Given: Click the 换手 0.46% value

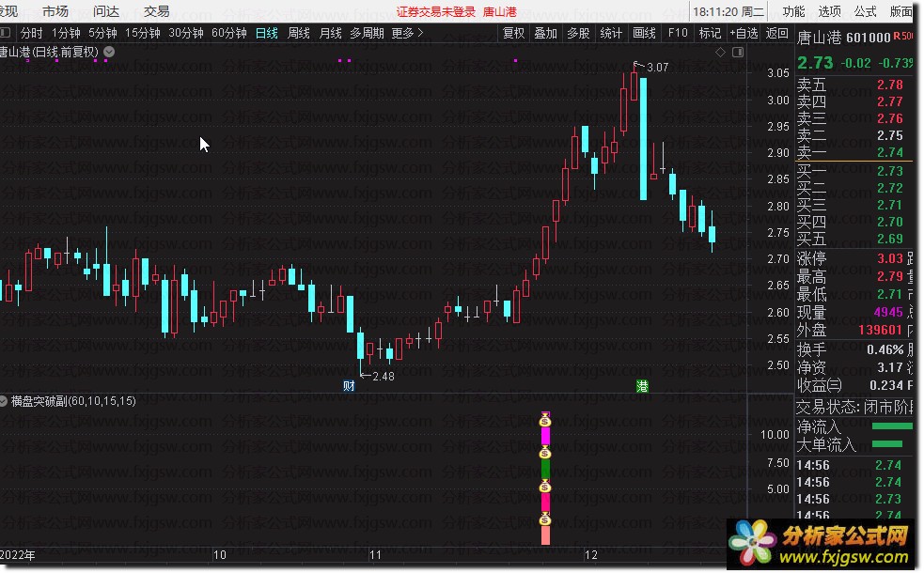Looking at the screenshot, I should (x=885, y=349).
